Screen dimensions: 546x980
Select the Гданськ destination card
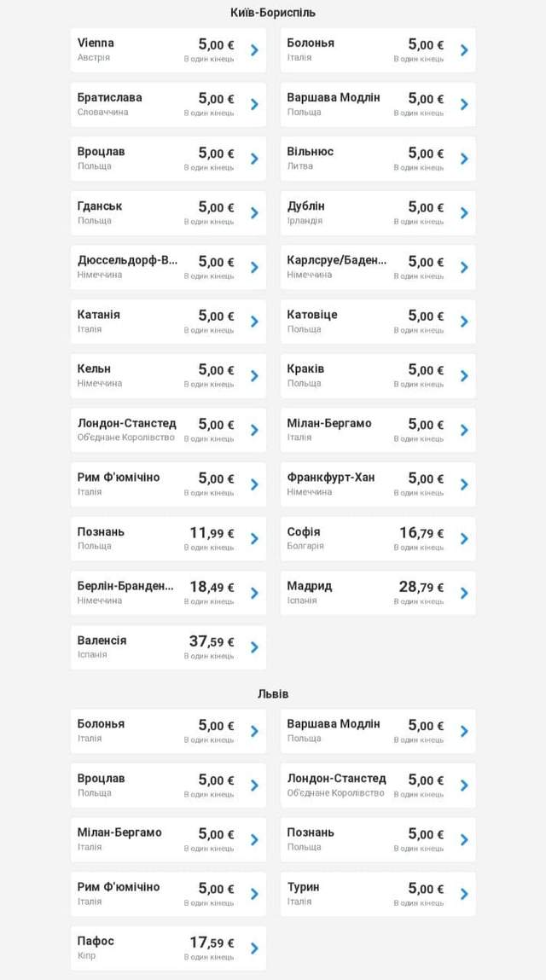168,213
